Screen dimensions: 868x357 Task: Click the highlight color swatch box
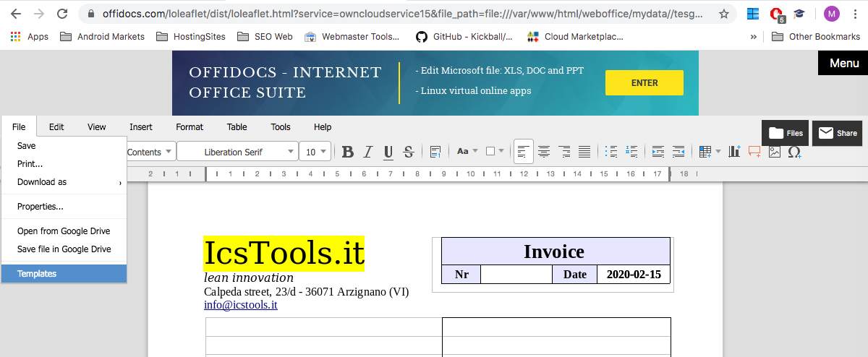(x=490, y=152)
